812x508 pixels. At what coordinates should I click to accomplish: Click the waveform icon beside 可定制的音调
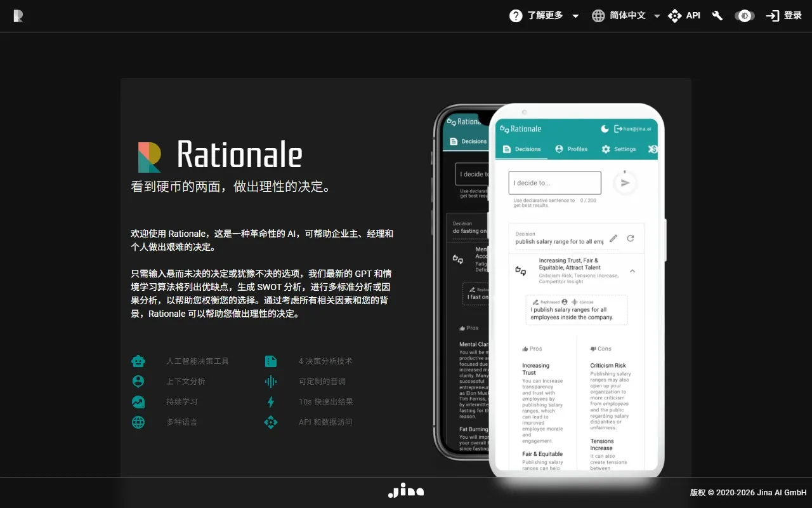(271, 382)
